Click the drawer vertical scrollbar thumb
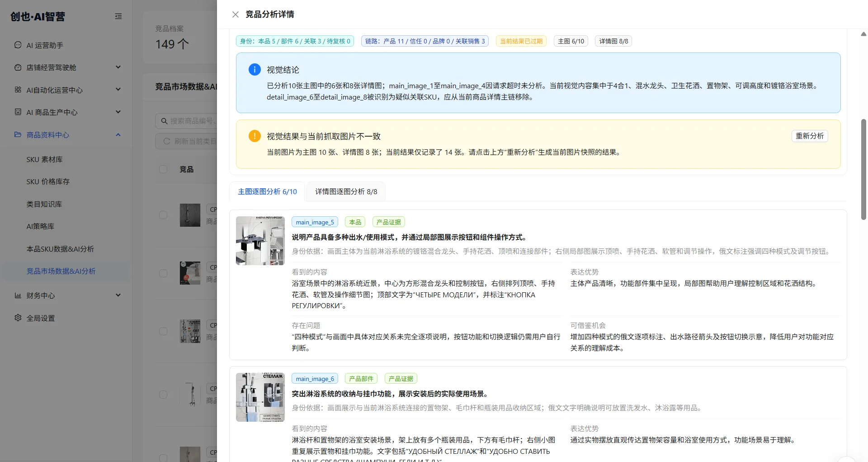 [x=863, y=170]
